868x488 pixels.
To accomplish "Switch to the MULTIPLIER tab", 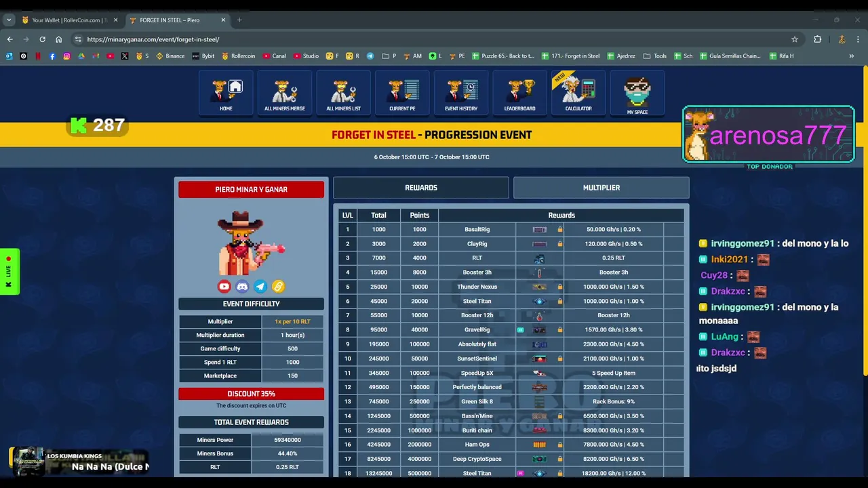I will (601, 188).
